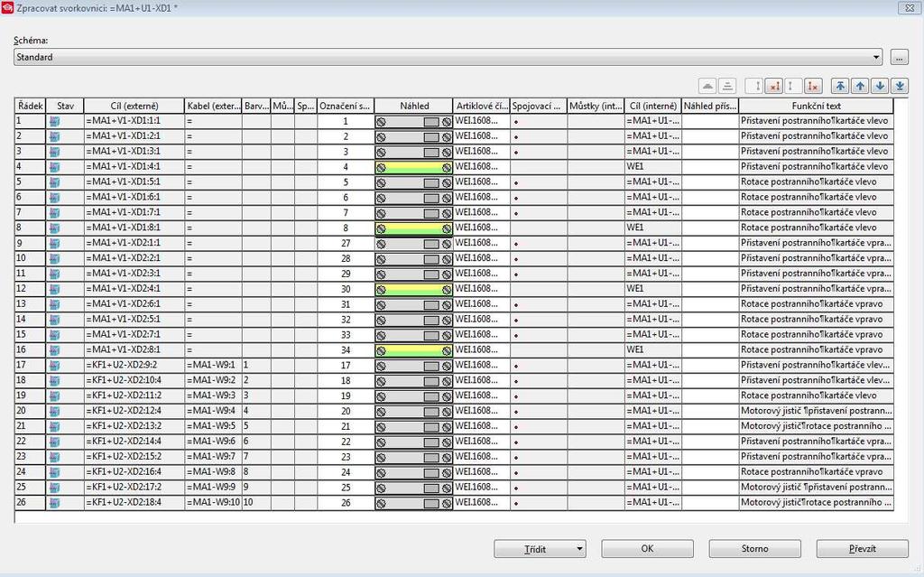Image resolution: width=924 pixels, height=577 pixels.
Task: Click the status icon in row 4
Action: coord(54,167)
